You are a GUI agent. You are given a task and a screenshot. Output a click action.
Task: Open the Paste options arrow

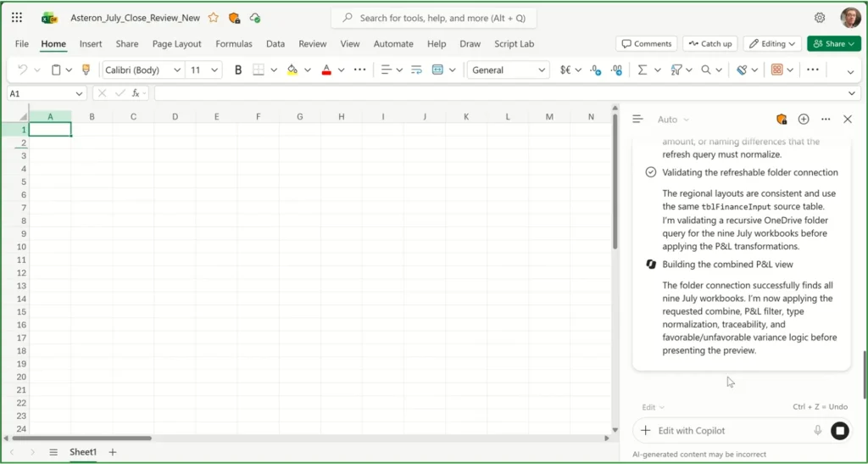(x=70, y=70)
